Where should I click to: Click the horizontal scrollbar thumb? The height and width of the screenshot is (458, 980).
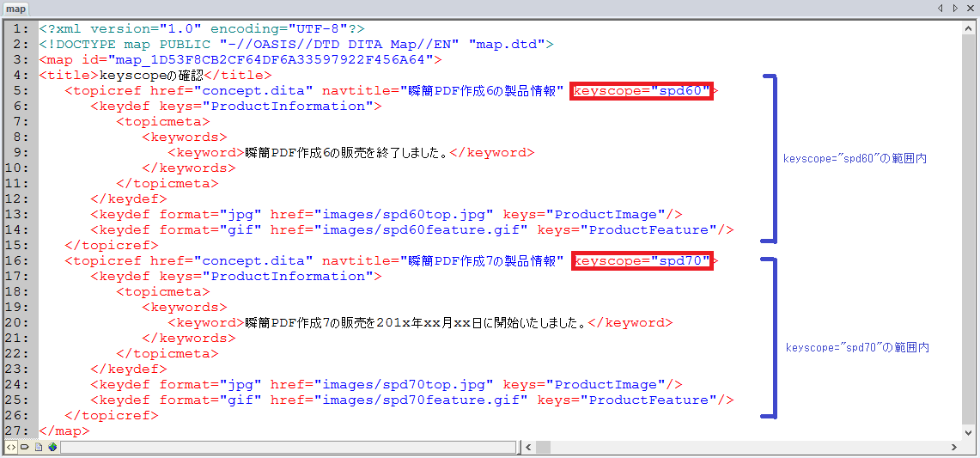(x=543, y=448)
